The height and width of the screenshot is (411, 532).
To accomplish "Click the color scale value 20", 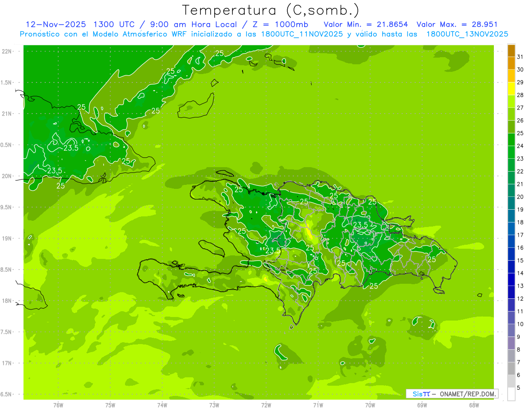I will (520, 197).
